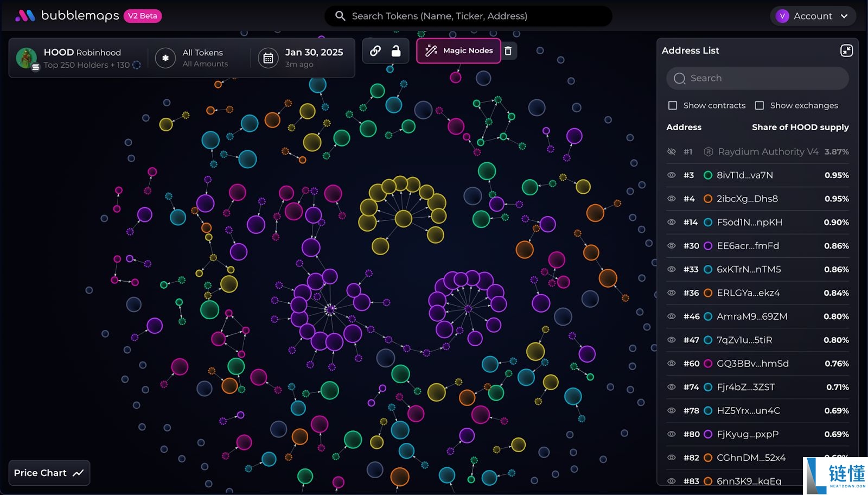This screenshot has width=868, height=495.
Task: Select address row #78 HZ5Yrx...un4C
Action: 757,410
